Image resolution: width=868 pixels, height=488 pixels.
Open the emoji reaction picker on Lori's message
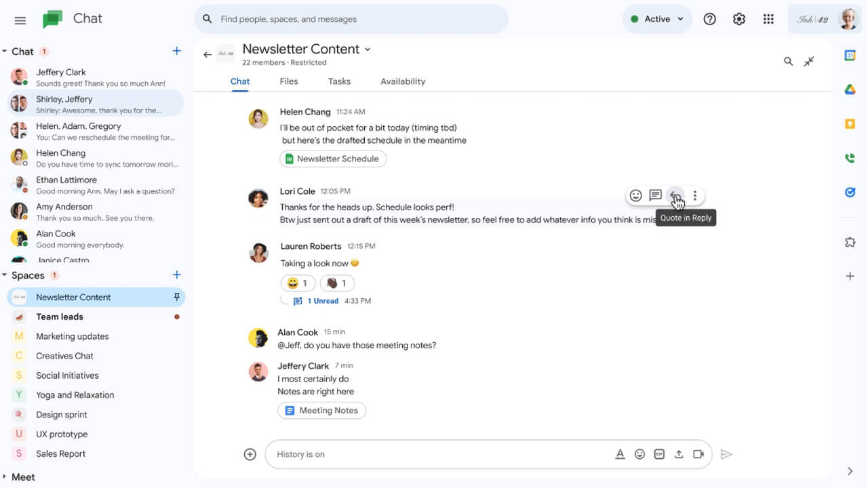pyautogui.click(x=635, y=195)
